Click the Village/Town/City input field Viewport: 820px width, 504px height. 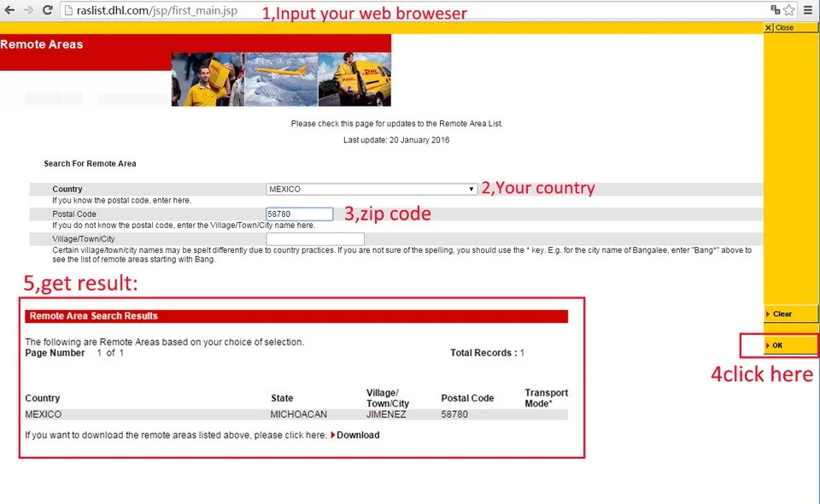point(315,239)
